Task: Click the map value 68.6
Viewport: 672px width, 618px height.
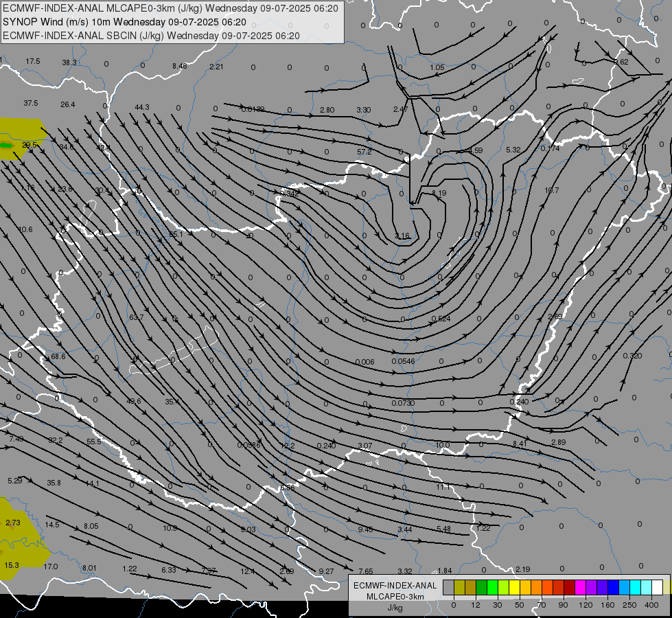Action: pos(58,357)
